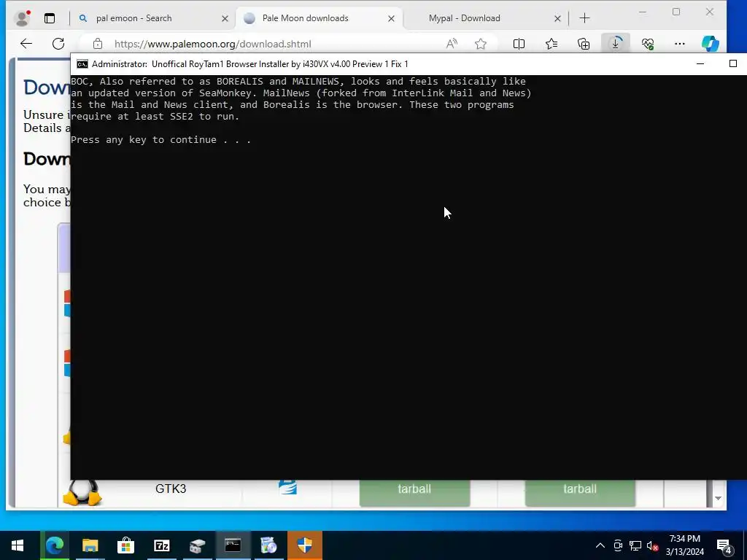Screen dimensions: 747x560
Task: Maximize the RoyTam1 installer console window
Action: point(732,64)
